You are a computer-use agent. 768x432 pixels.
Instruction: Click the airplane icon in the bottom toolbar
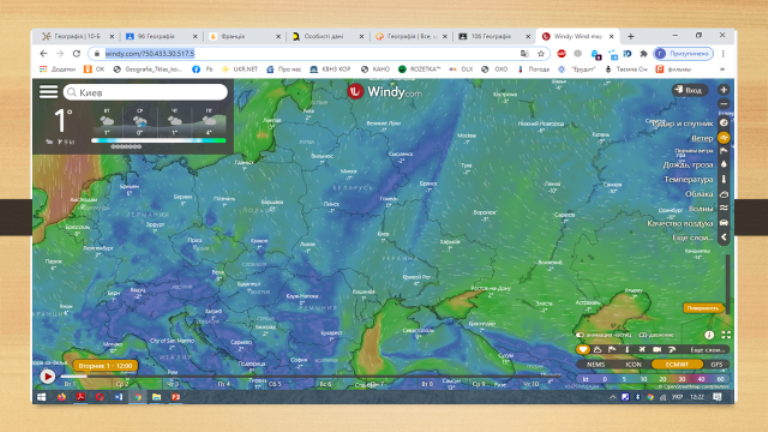[642, 349]
